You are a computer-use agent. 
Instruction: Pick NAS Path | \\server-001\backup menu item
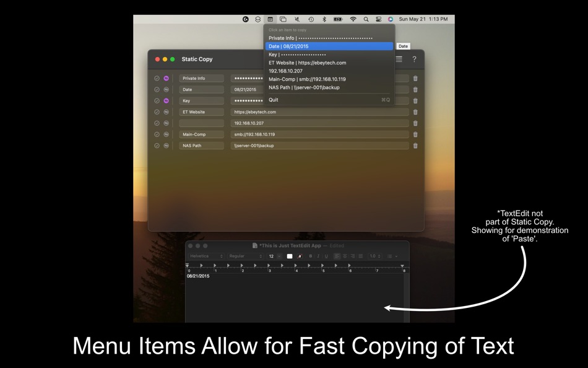[329, 87]
